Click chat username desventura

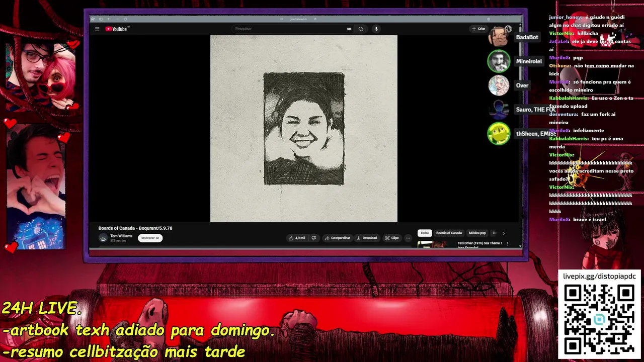(564, 114)
